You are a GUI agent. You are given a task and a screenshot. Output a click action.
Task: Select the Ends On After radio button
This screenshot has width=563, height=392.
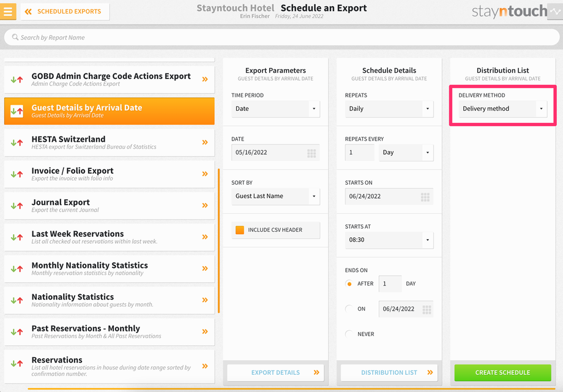tap(349, 284)
